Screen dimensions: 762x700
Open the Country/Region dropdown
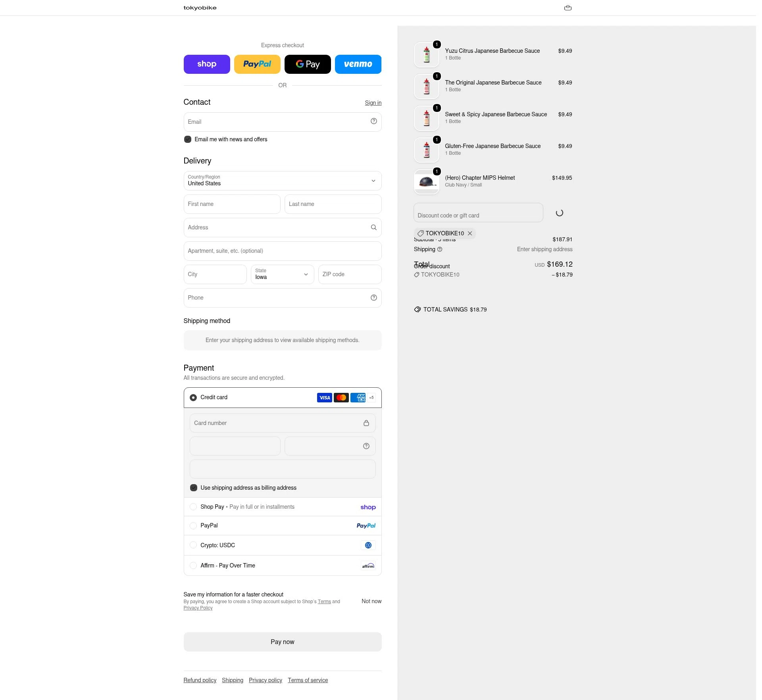(x=283, y=181)
